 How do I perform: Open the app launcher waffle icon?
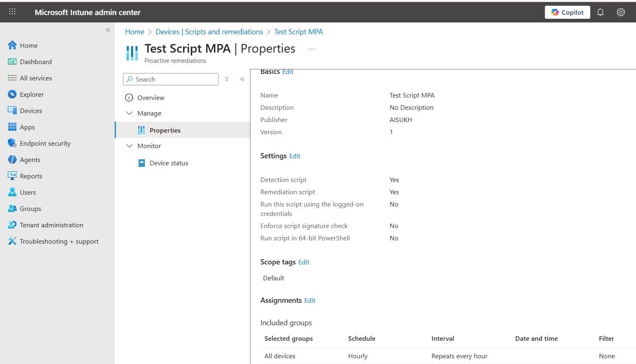12,12
